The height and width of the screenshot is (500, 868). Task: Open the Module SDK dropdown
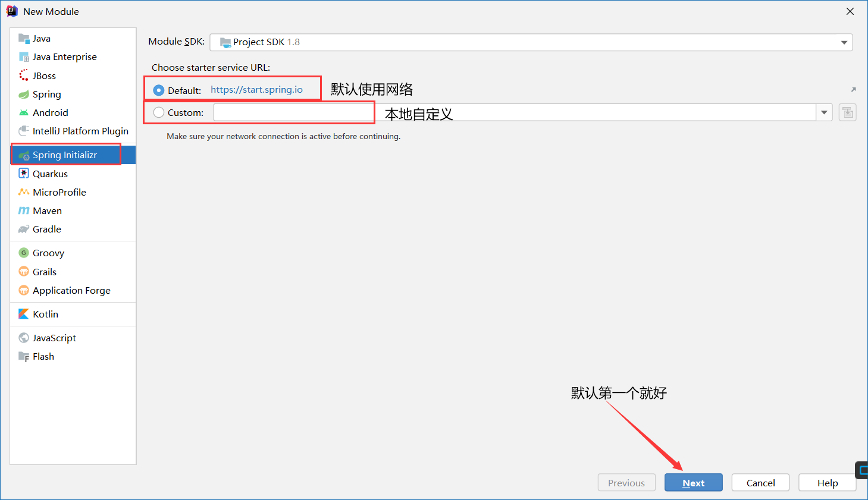point(531,42)
